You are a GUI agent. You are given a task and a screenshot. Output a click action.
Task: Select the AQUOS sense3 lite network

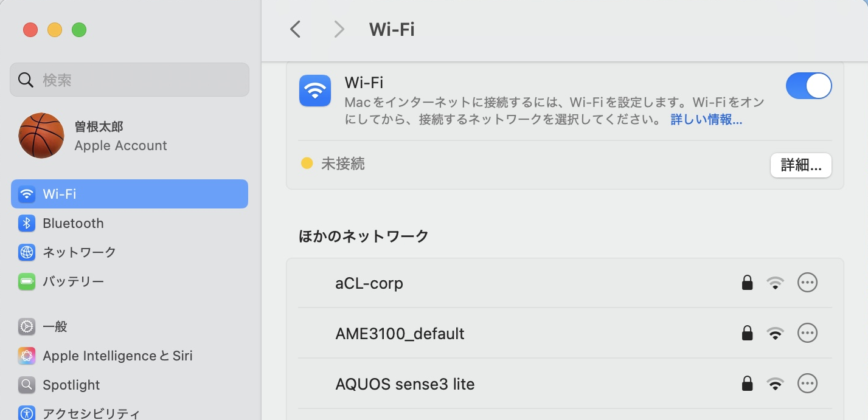click(404, 384)
